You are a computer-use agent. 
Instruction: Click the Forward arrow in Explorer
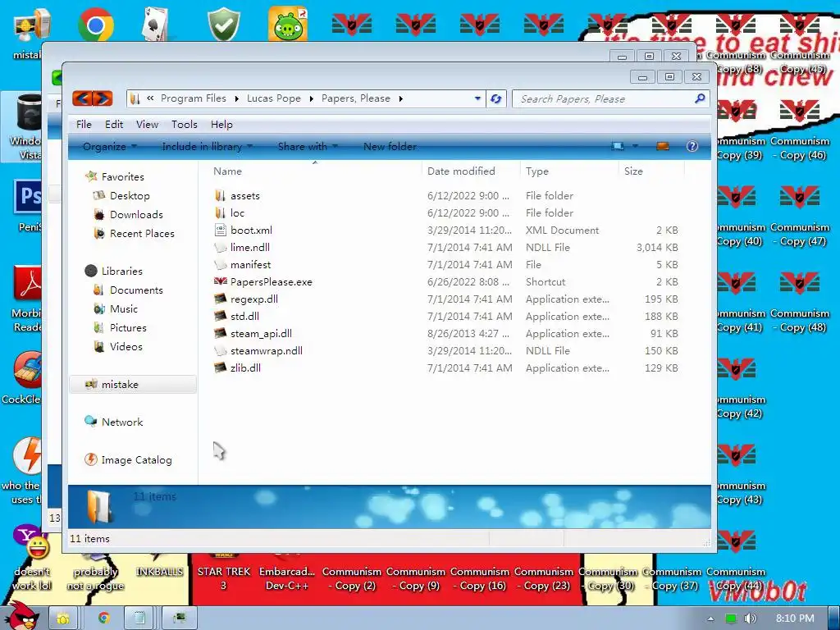103,98
